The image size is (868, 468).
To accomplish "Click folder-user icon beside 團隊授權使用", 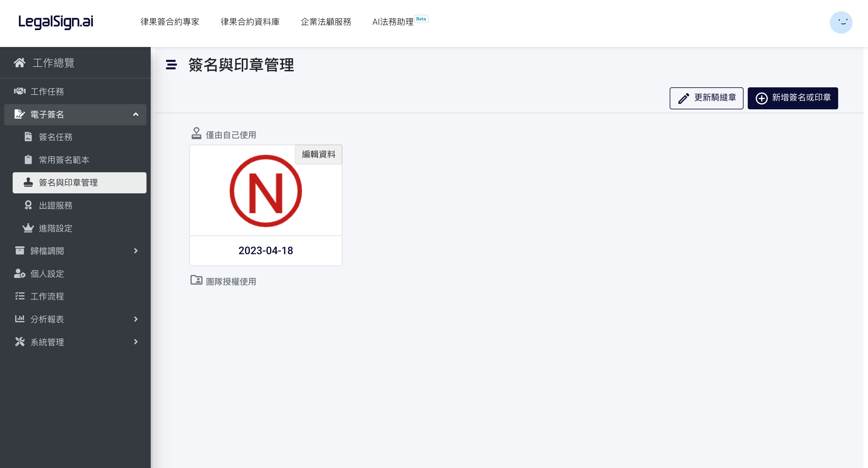I will [x=196, y=280].
